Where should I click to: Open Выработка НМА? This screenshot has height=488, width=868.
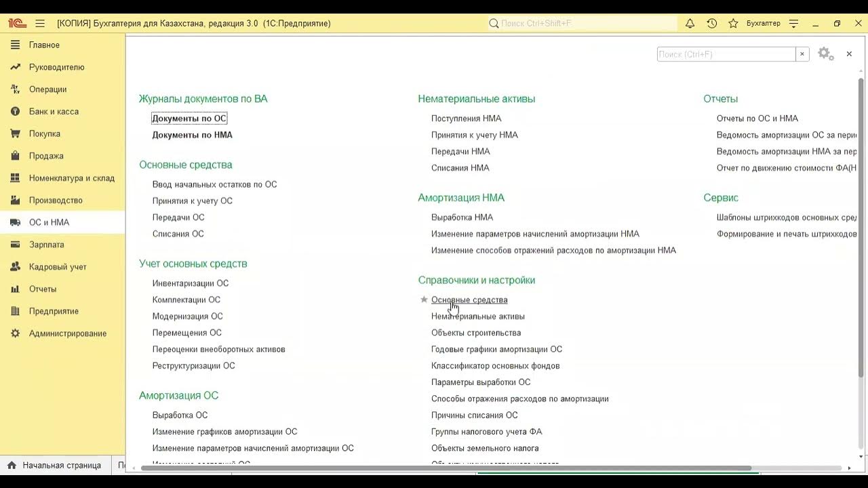coord(462,218)
